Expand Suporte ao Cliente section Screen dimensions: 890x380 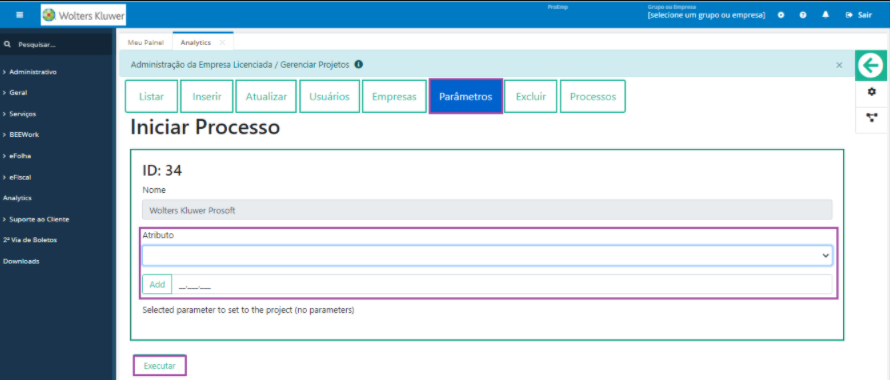tap(35, 219)
